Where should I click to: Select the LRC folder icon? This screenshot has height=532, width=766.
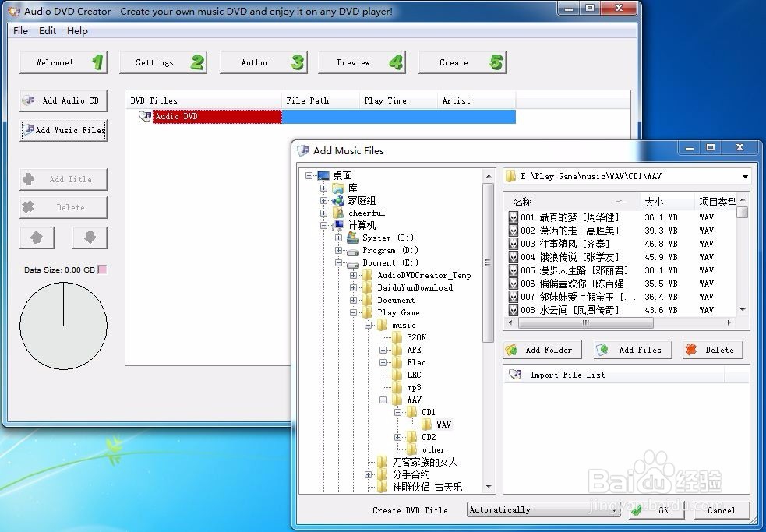(397, 375)
